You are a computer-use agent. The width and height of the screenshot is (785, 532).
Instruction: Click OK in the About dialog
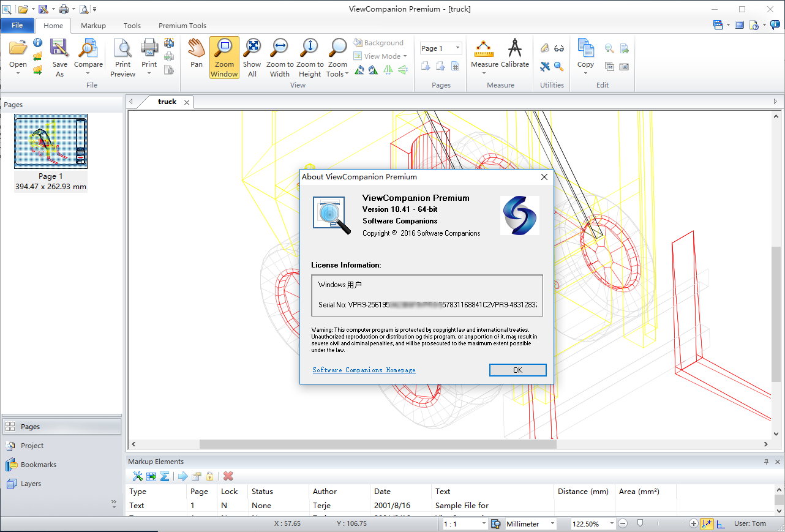[517, 370]
